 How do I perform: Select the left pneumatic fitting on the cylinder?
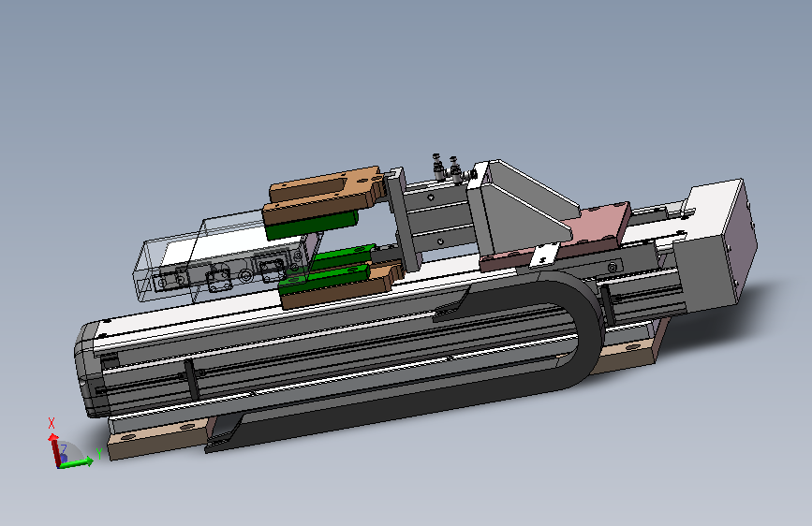[438, 167]
